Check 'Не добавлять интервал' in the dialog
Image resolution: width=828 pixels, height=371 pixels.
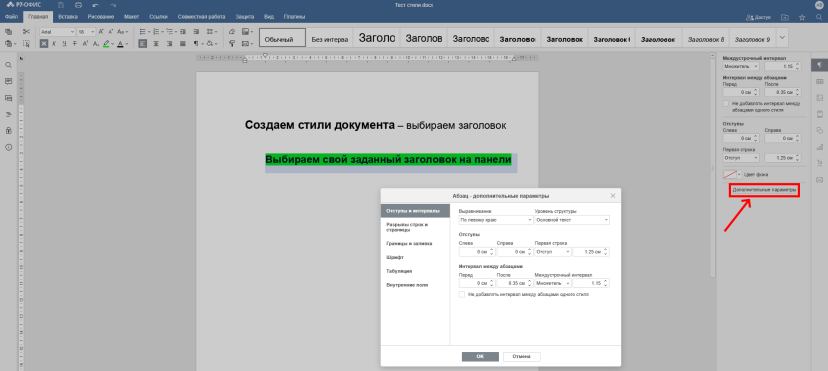tap(462, 294)
